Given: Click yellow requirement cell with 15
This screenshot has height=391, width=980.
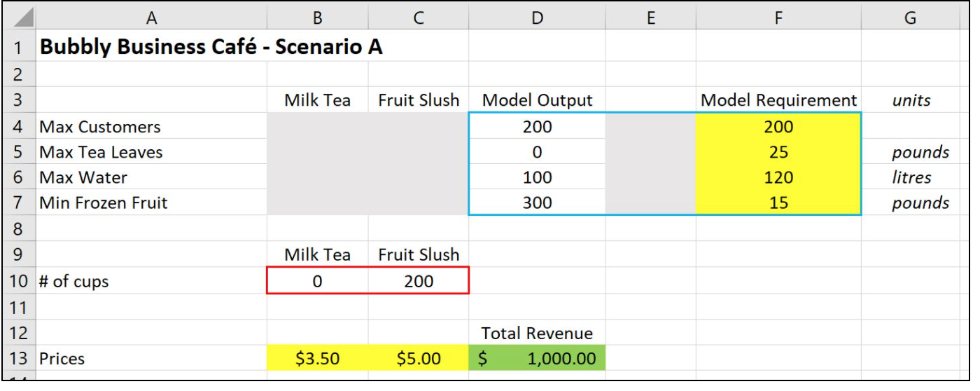Looking at the screenshot, I should pos(778,203).
